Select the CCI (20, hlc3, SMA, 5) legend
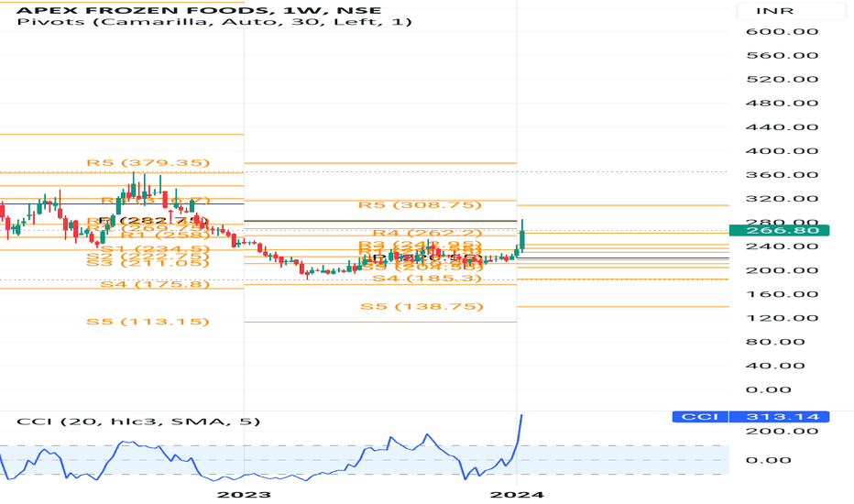 138,422
